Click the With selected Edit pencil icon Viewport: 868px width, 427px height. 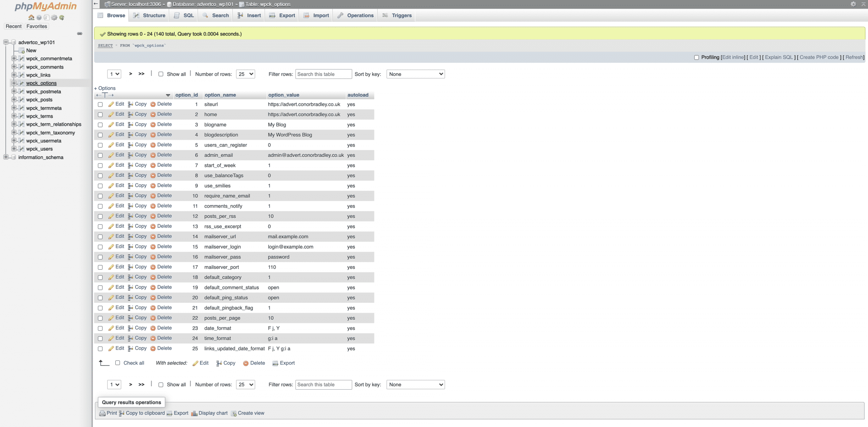tap(195, 363)
